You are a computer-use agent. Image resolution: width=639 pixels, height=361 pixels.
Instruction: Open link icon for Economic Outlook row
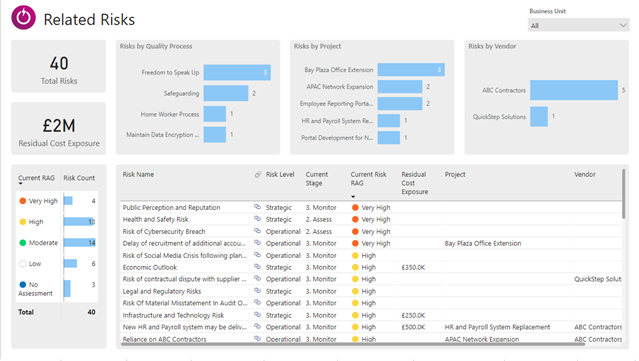257,267
